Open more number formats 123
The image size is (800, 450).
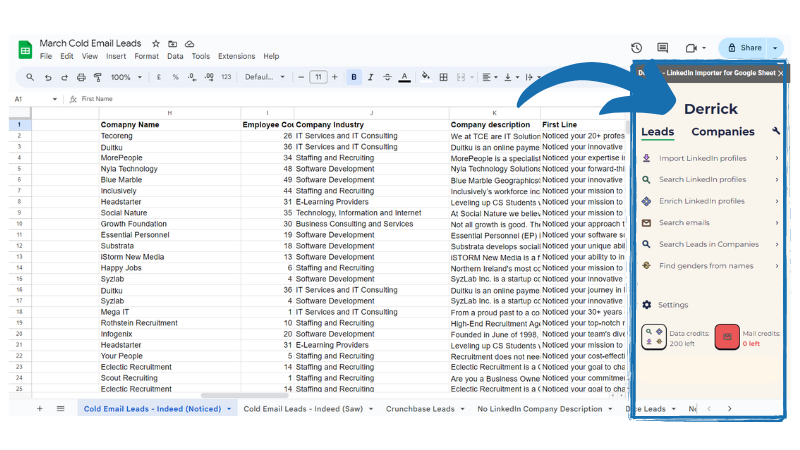pos(226,77)
